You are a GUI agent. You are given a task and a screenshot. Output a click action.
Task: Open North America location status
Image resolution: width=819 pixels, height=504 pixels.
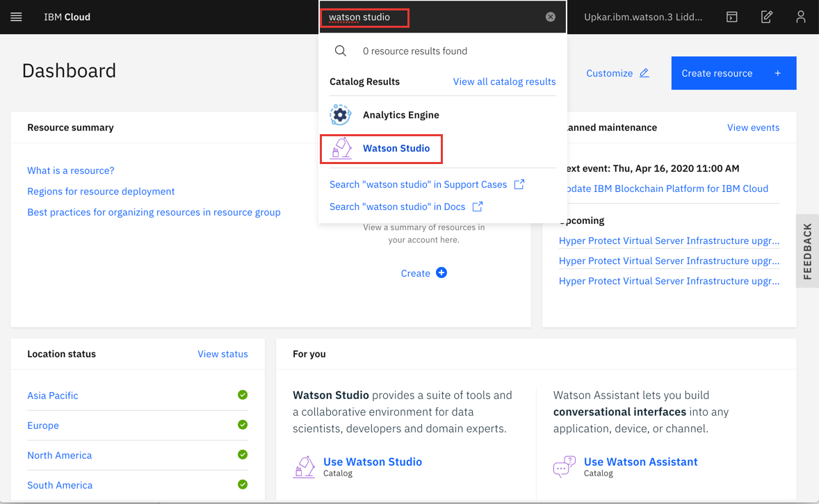tap(60, 455)
